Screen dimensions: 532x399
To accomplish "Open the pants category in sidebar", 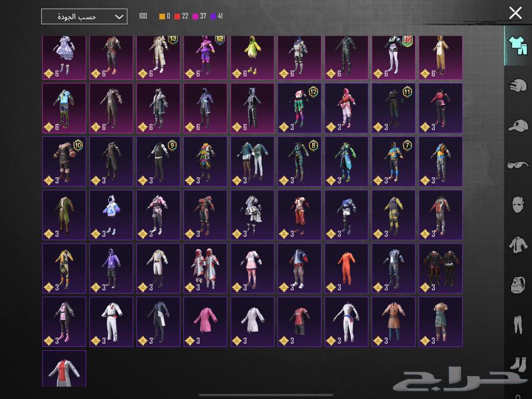I will [x=518, y=323].
